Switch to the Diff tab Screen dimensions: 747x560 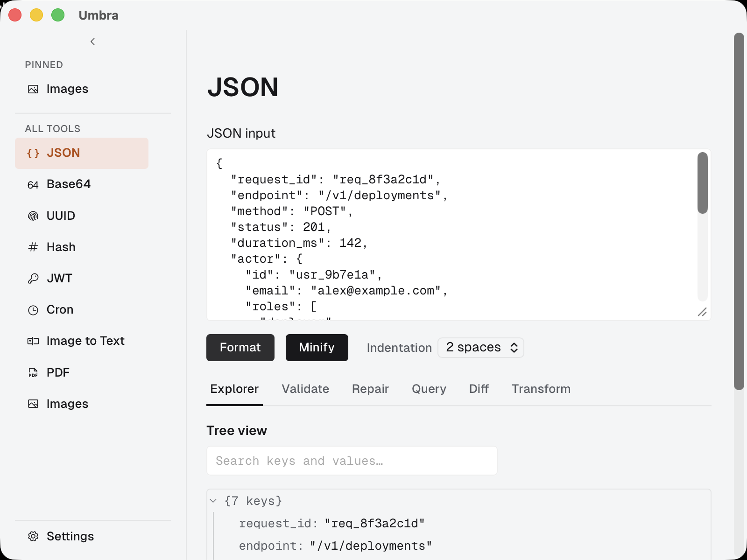[x=479, y=389]
